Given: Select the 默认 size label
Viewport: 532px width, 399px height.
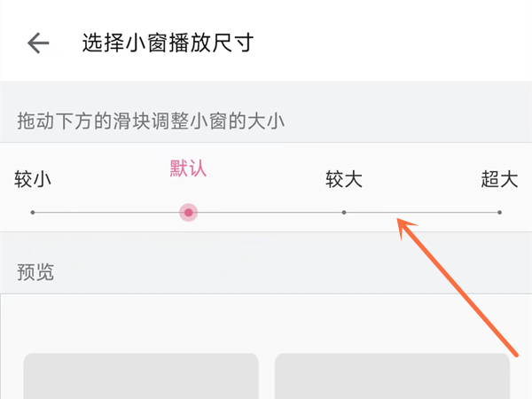Looking at the screenshot, I should coord(188,168).
